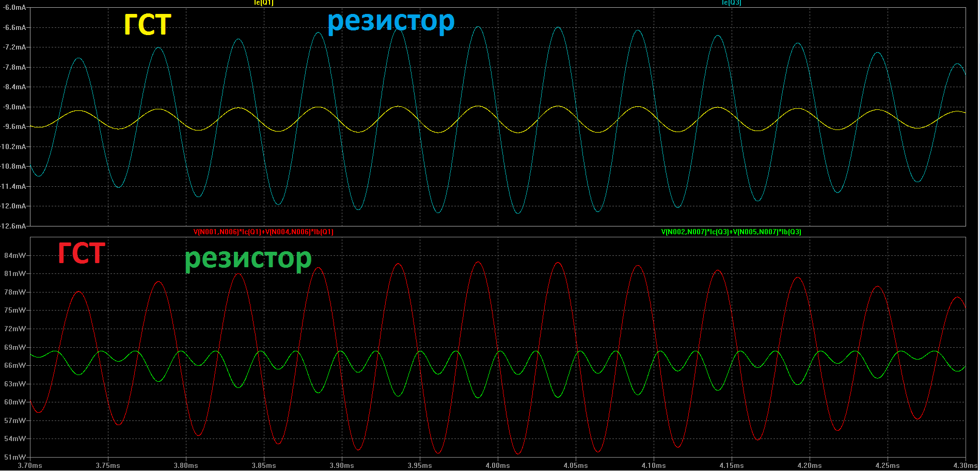Click the 3.80ms time axis label
The image size is (980, 471).
tap(186, 465)
